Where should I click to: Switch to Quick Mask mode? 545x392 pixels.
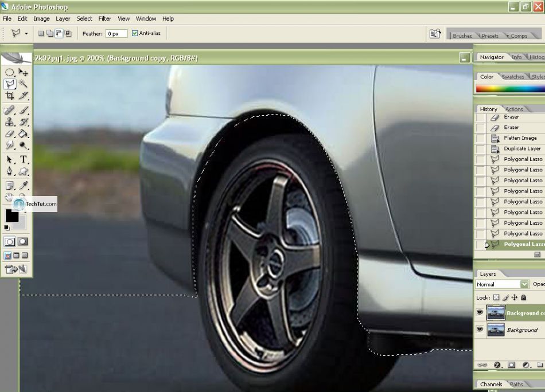pos(22,242)
